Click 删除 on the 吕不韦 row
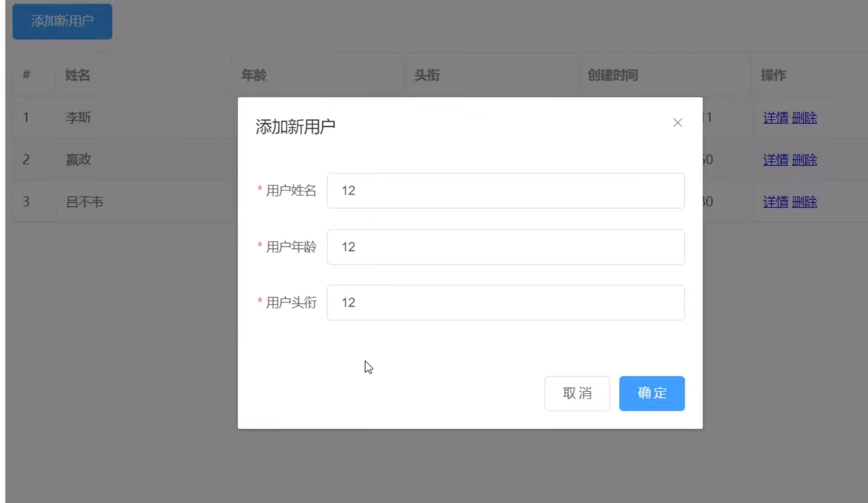The height and width of the screenshot is (503, 868). (x=804, y=202)
